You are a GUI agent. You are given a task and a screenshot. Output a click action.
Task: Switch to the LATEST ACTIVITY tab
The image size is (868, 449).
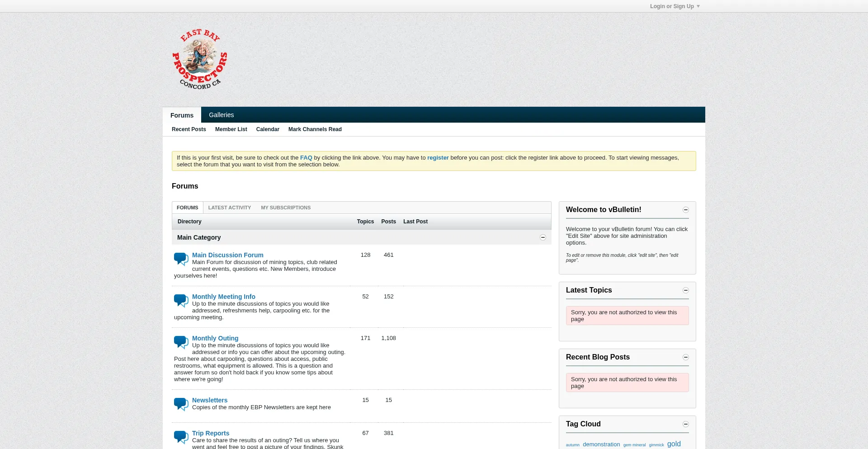tap(229, 208)
